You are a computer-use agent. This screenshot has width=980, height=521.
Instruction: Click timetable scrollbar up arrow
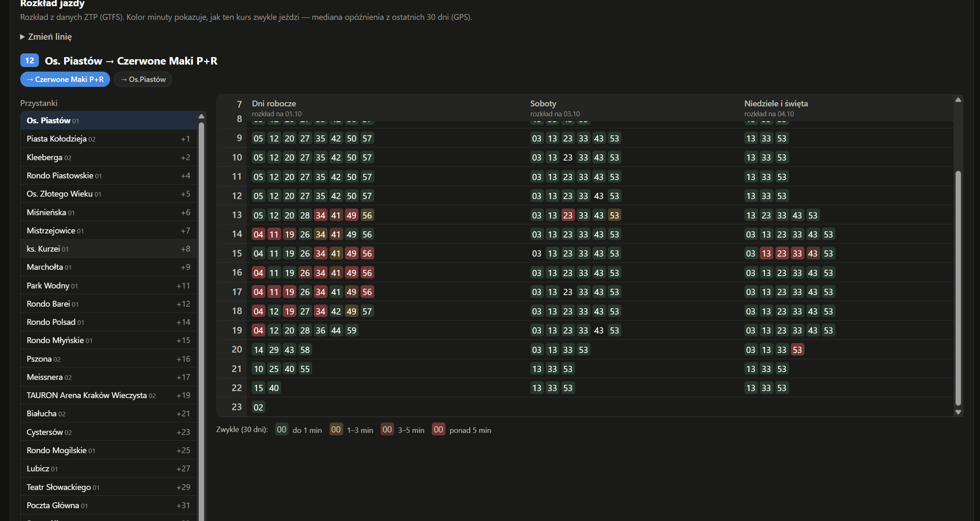[958, 100]
